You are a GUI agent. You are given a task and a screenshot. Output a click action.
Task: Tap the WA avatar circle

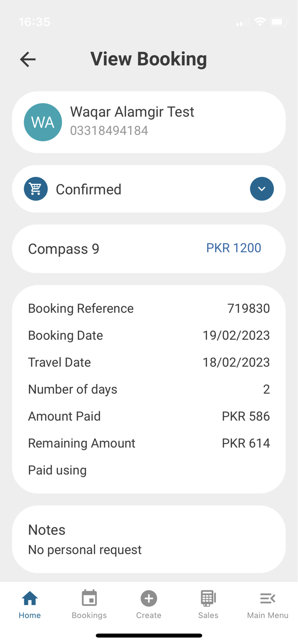(43, 122)
